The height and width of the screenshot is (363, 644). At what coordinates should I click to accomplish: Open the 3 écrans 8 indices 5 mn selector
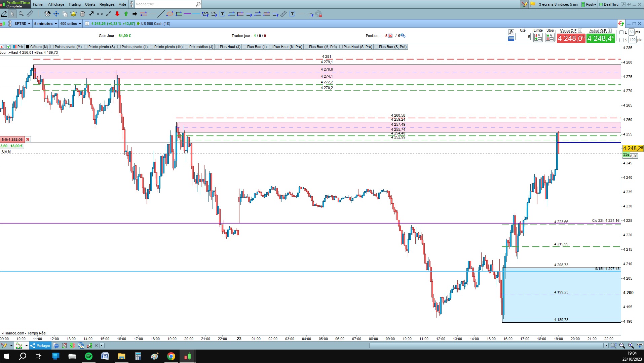[x=558, y=4]
